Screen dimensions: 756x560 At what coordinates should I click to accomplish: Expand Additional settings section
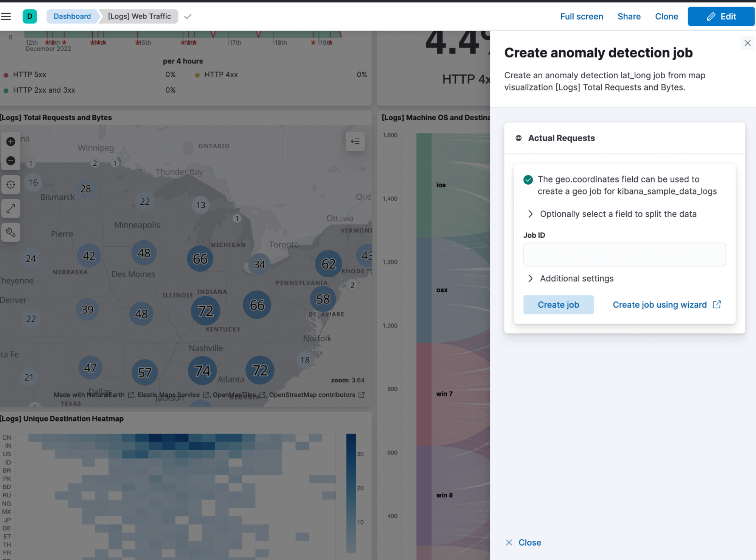[570, 278]
